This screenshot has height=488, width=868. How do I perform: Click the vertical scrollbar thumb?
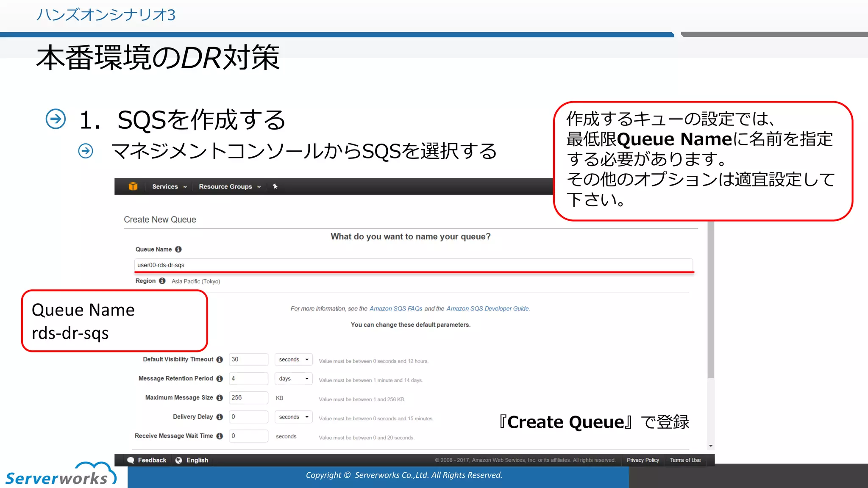pos(711,300)
